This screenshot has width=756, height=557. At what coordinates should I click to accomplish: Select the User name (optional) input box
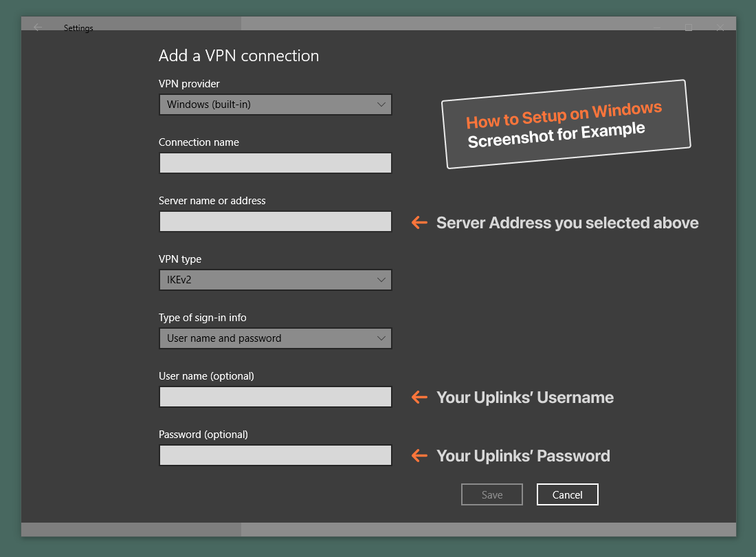(x=275, y=397)
